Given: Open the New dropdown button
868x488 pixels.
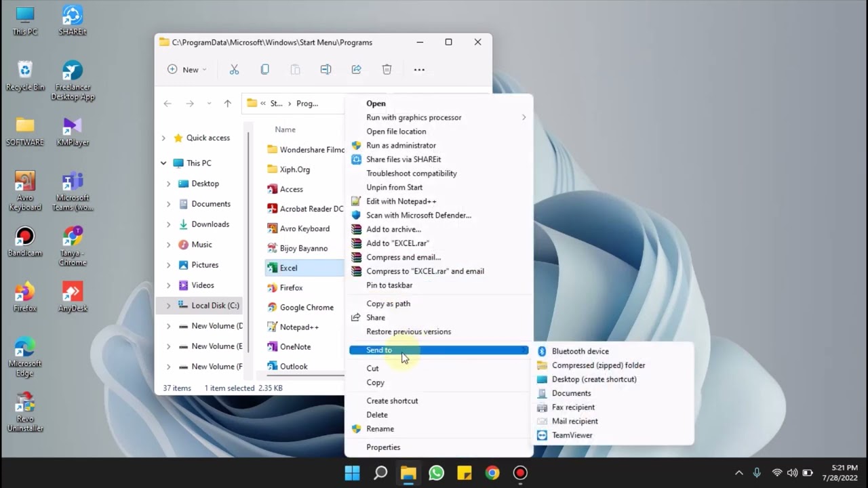Looking at the screenshot, I should [186, 69].
